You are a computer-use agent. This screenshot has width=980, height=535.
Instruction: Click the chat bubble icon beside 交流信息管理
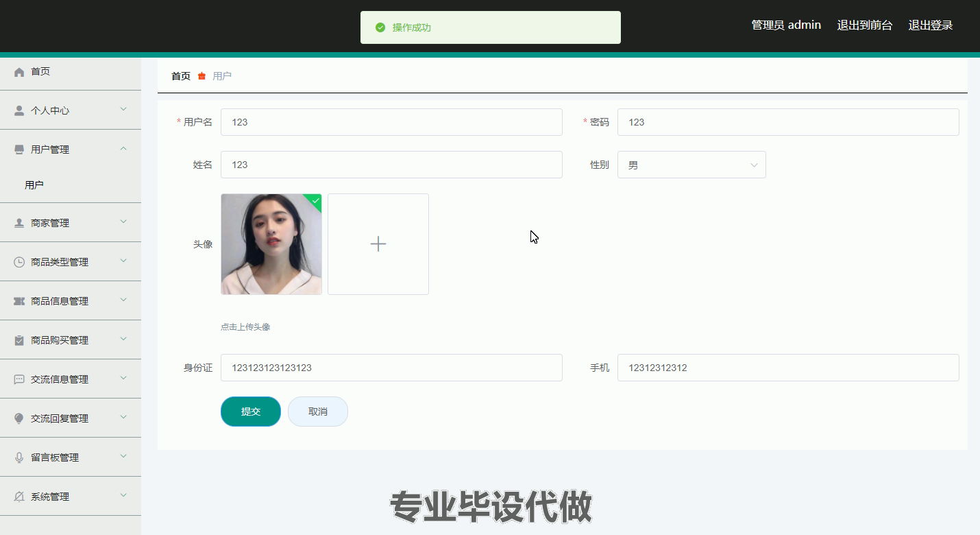pyautogui.click(x=19, y=379)
